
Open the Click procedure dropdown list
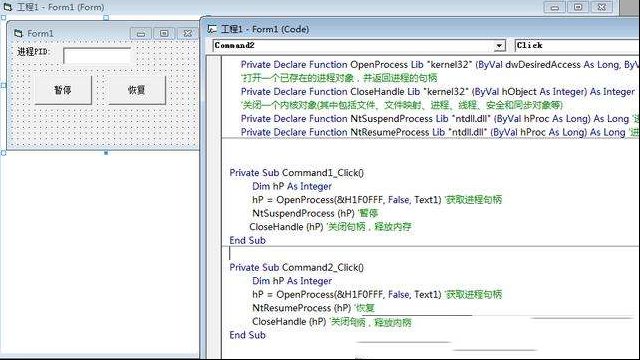[x=577, y=46]
